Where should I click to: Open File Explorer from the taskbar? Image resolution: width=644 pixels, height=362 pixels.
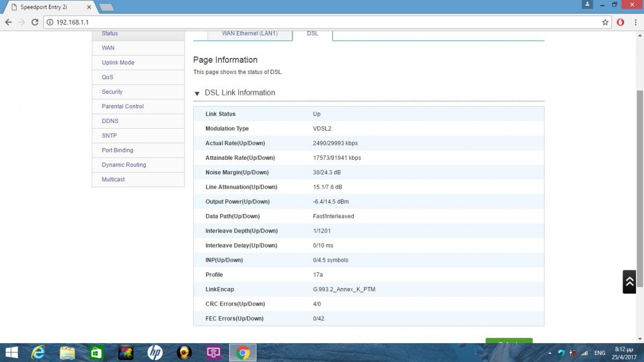[x=67, y=352]
